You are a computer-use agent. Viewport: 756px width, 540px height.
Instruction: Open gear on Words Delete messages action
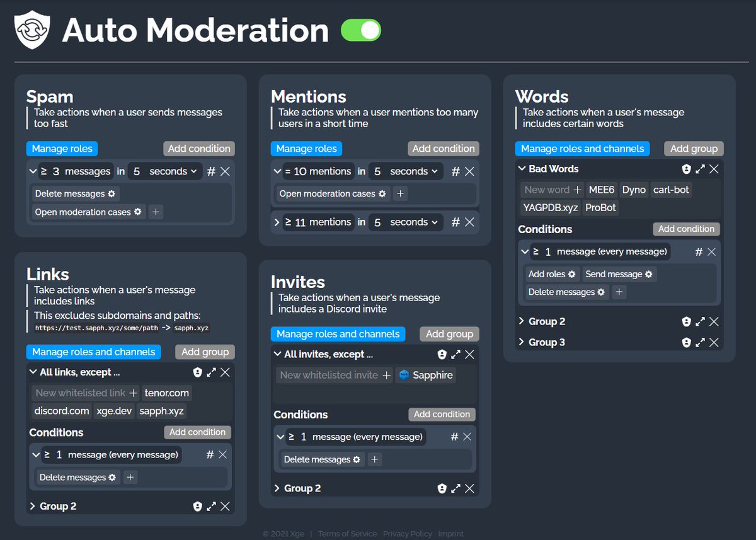601,292
